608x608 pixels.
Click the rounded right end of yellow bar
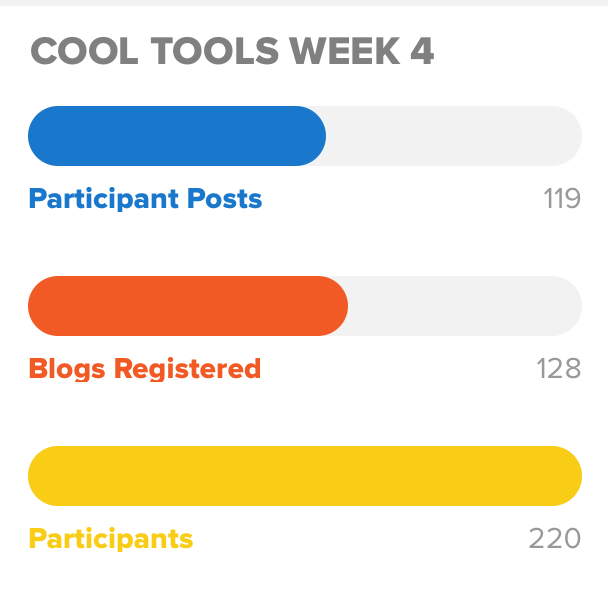point(567,476)
